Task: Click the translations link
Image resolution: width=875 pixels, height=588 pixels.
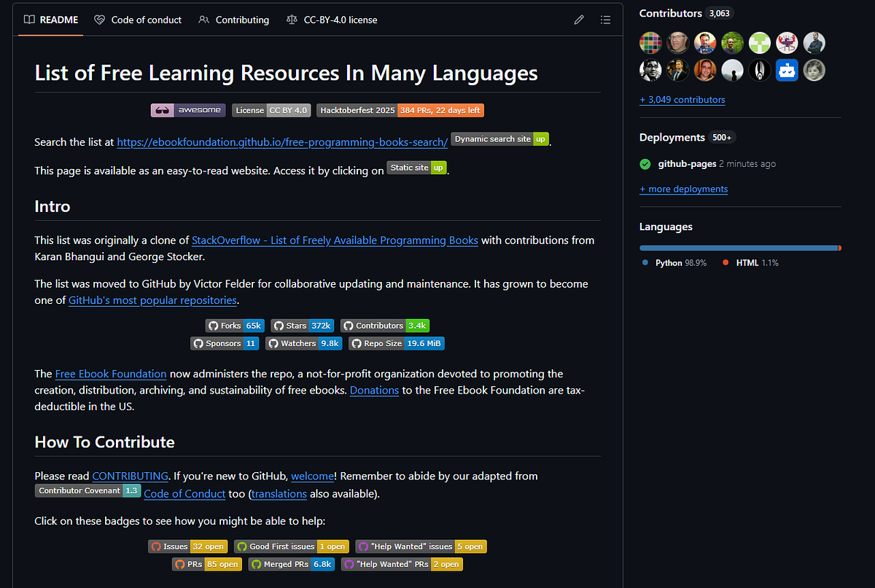Action: coord(279,493)
